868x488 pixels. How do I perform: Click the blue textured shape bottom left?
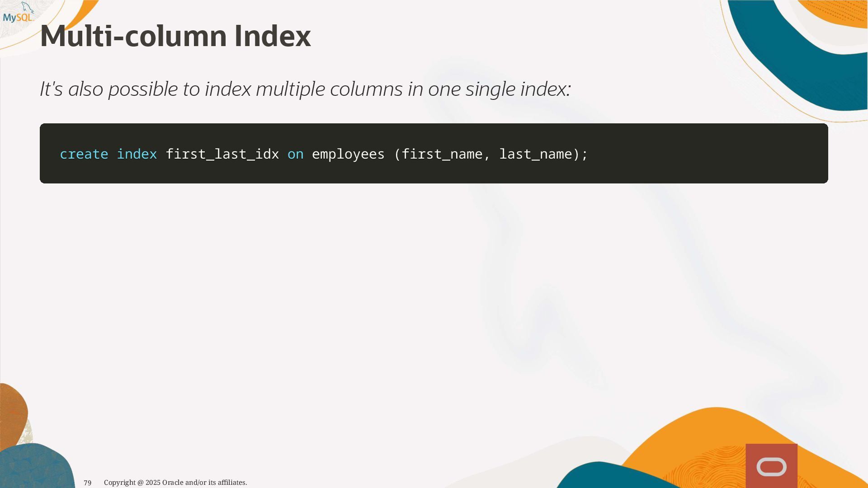pos(36,468)
